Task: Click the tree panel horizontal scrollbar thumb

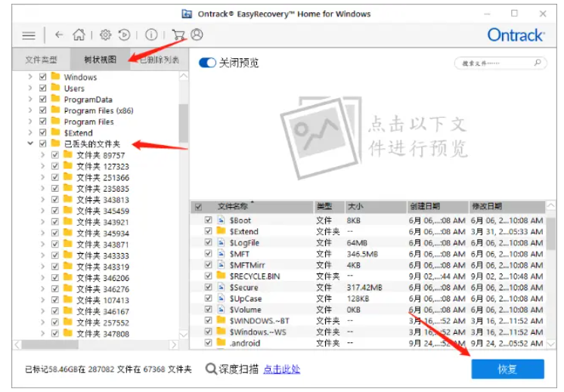Action: pos(50,344)
